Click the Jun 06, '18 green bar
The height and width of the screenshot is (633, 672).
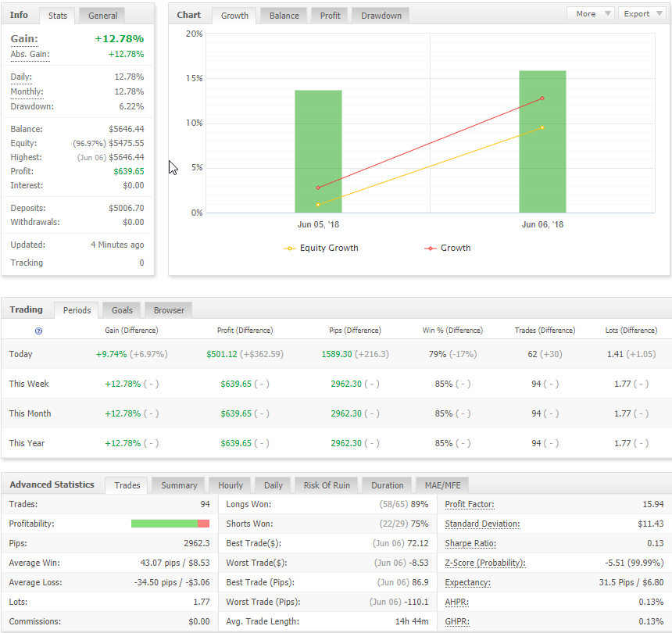[542, 141]
